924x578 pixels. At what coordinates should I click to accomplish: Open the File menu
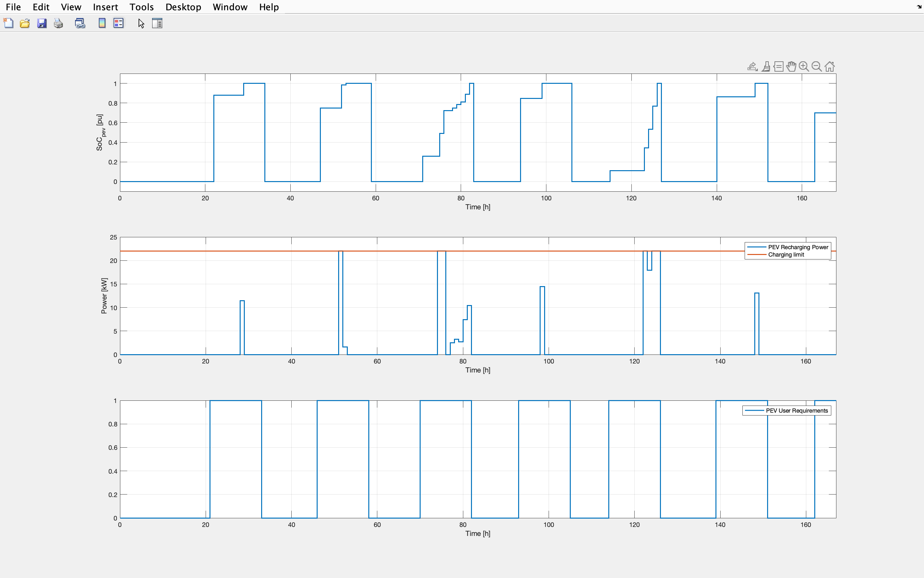pyautogui.click(x=13, y=7)
